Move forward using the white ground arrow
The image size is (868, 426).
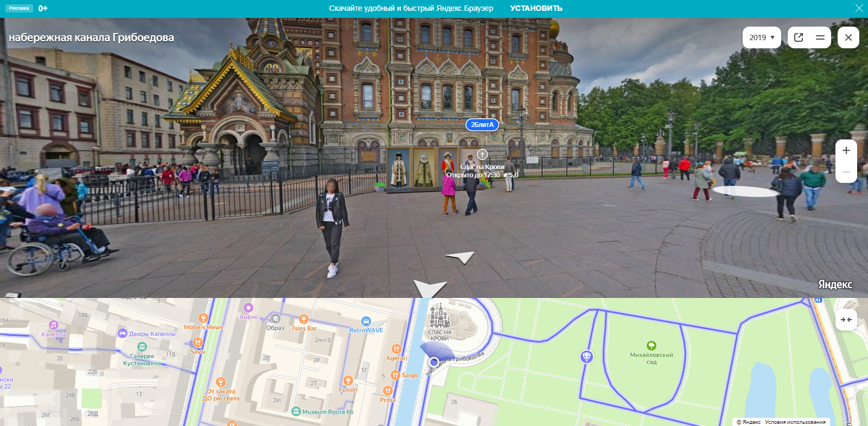pyautogui.click(x=459, y=257)
